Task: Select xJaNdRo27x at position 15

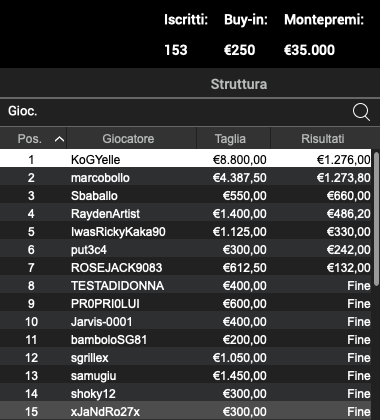Action: [185, 412]
